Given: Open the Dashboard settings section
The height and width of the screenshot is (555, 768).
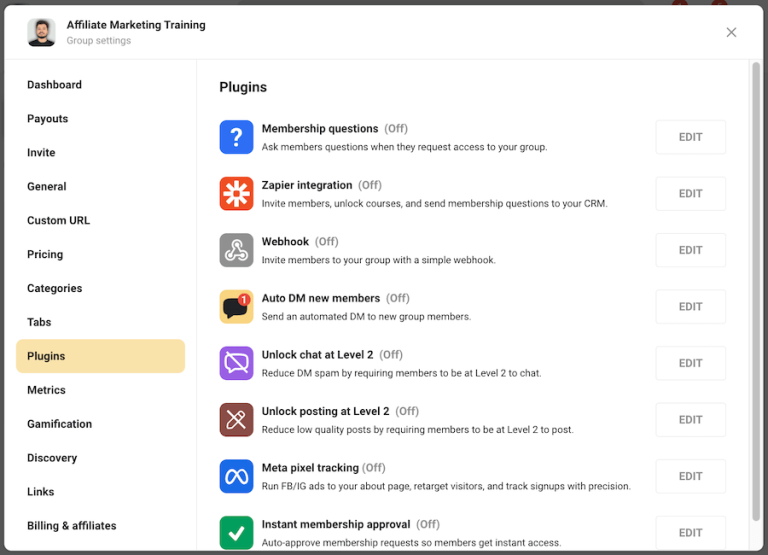Looking at the screenshot, I should pos(55,85).
